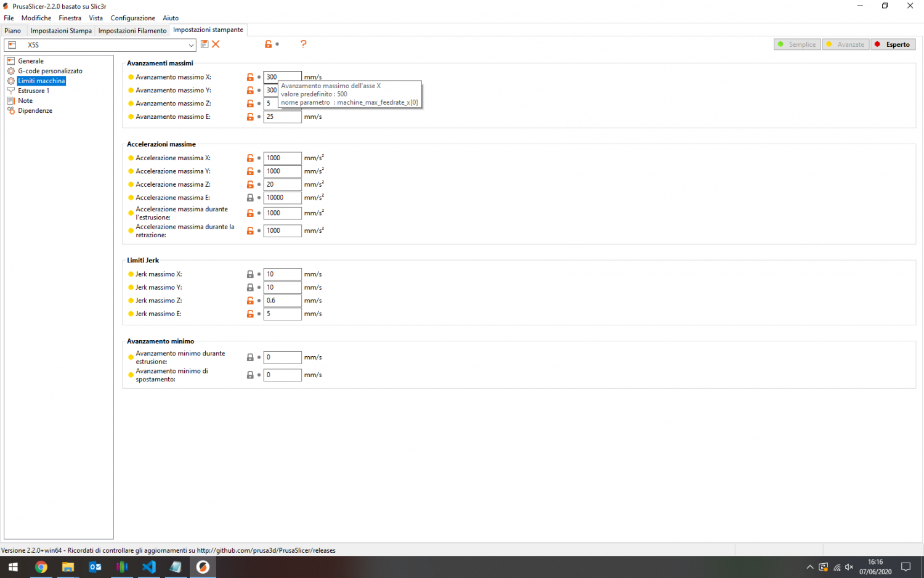Open the File menu
The height and width of the screenshot is (578, 924).
click(9, 18)
